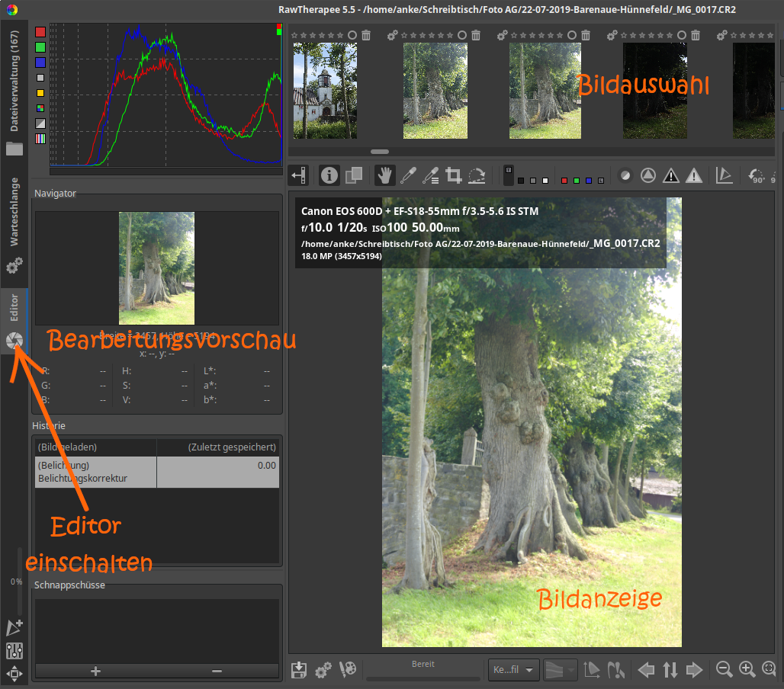Add a new snapshot with plus button

click(95, 671)
